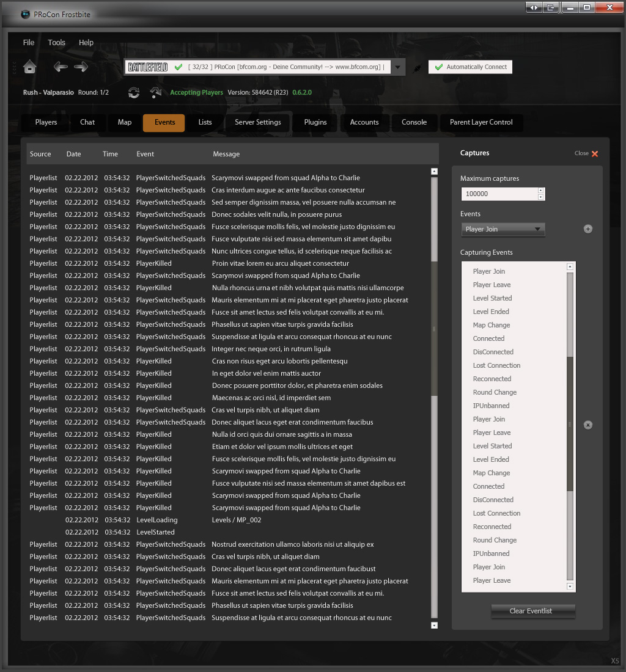Screen dimensions: 626x672
Task: Click Capturing Events scrollbar down arrow
Action: [570, 586]
